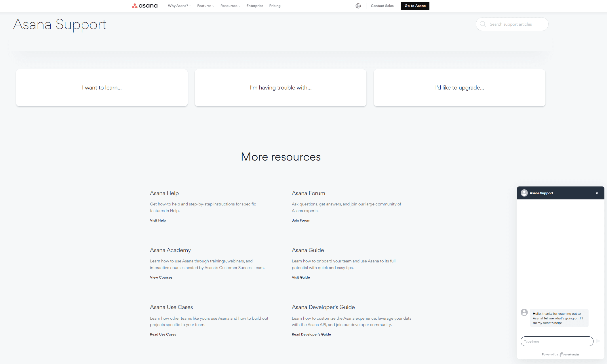Click the Asana Developer's Guide heading
This screenshot has width=607, height=364.
323,307
